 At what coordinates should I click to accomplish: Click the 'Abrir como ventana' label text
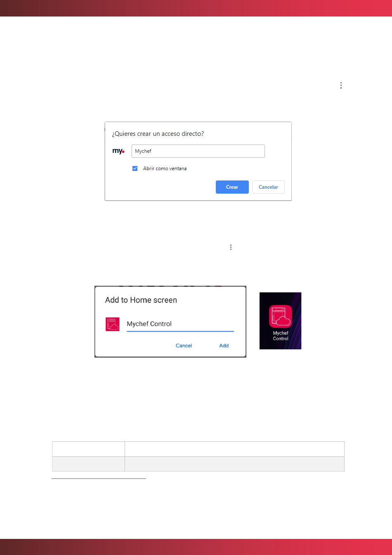(x=165, y=168)
